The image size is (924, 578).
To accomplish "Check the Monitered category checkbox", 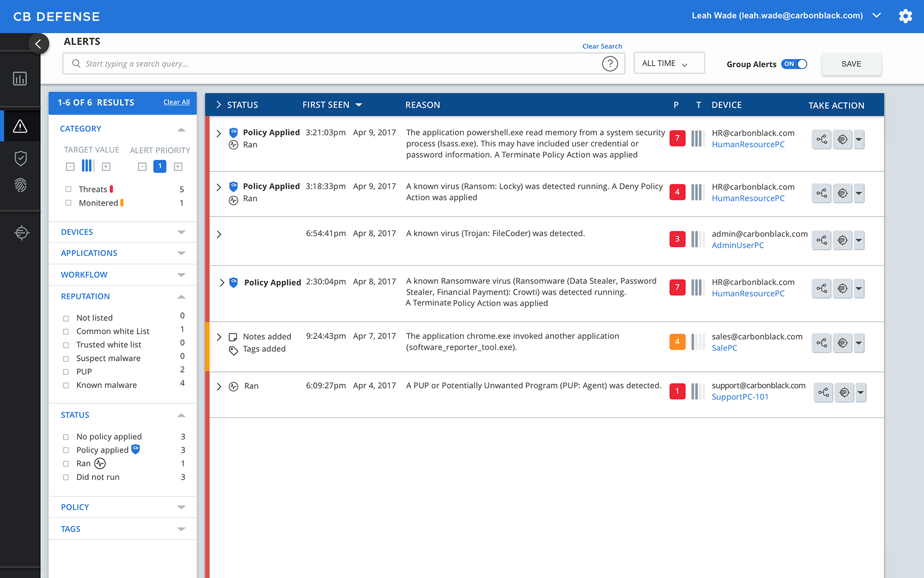I will pos(68,203).
